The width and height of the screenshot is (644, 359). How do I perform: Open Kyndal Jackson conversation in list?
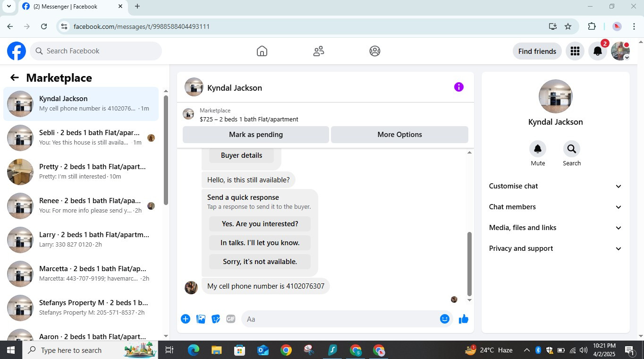point(81,104)
